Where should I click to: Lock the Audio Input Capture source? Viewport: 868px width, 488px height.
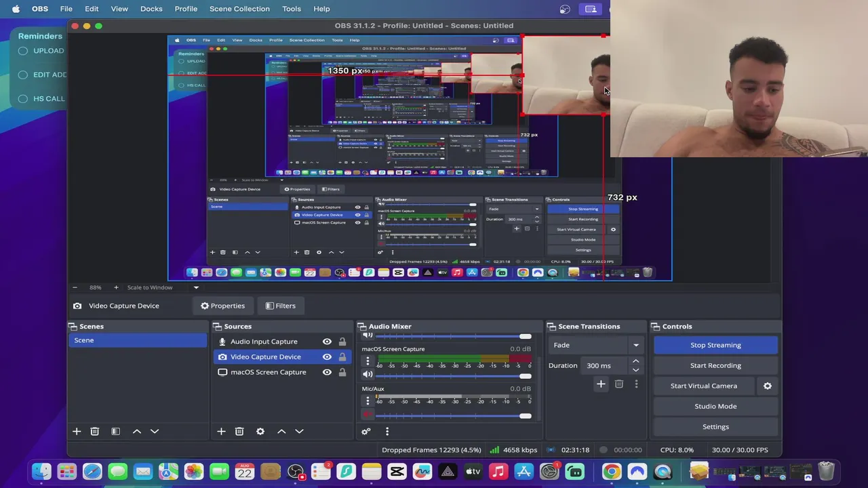click(x=342, y=342)
